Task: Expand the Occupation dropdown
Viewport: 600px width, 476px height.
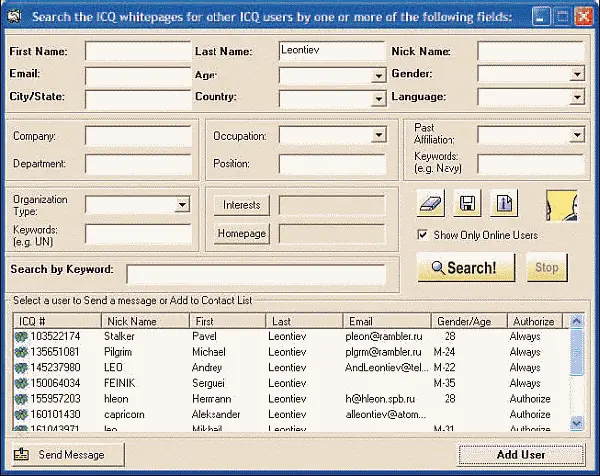Action: [378, 135]
